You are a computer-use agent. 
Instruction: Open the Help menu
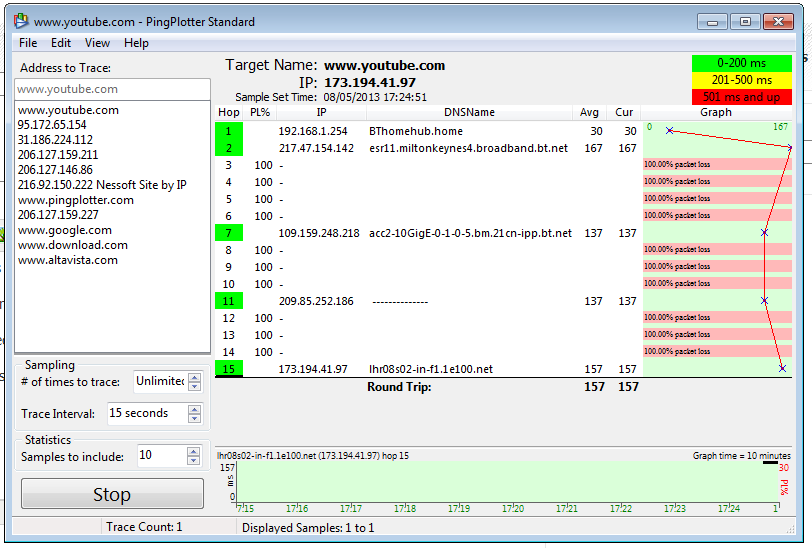click(136, 43)
